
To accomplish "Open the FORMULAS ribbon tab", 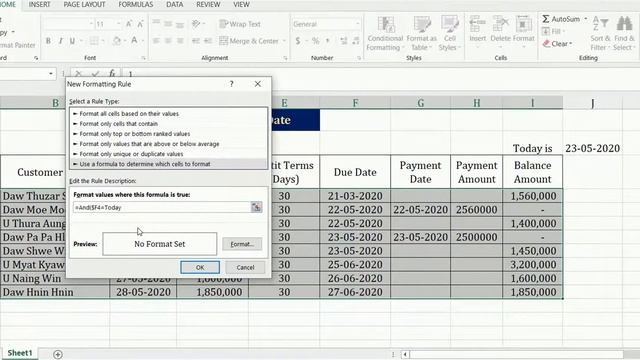I will tap(136, 4).
